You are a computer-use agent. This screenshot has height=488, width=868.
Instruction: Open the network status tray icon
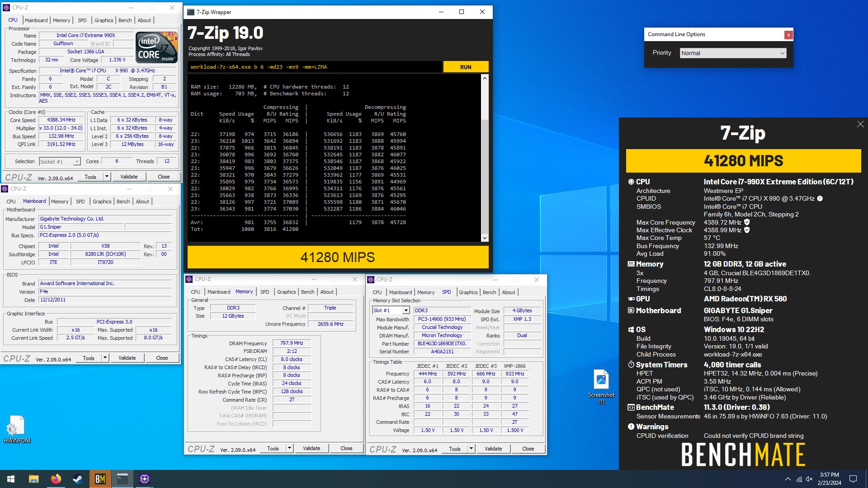click(799, 479)
